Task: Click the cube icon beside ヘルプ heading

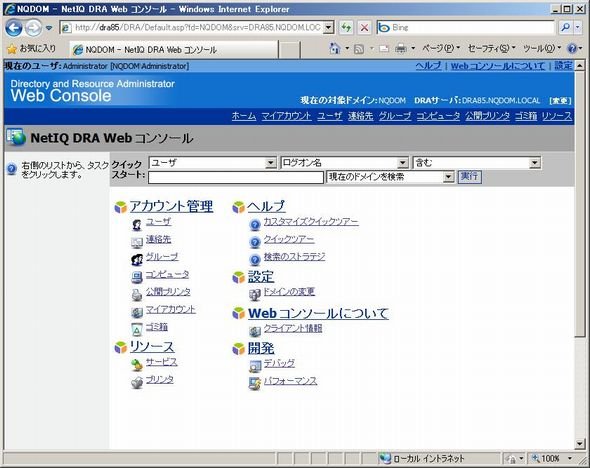Action: pos(239,207)
